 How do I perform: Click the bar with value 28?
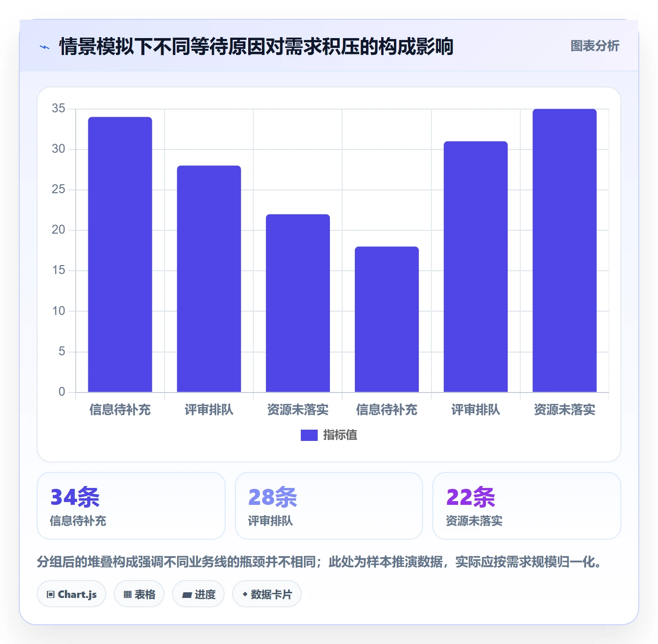[209, 279]
